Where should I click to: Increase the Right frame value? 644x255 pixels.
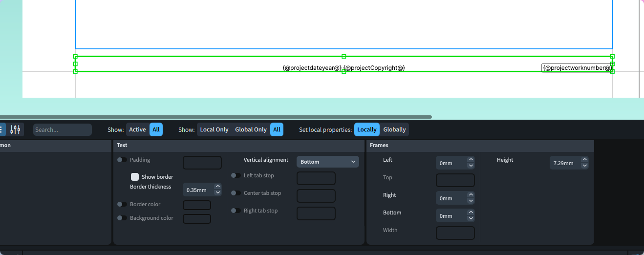[471, 195]
